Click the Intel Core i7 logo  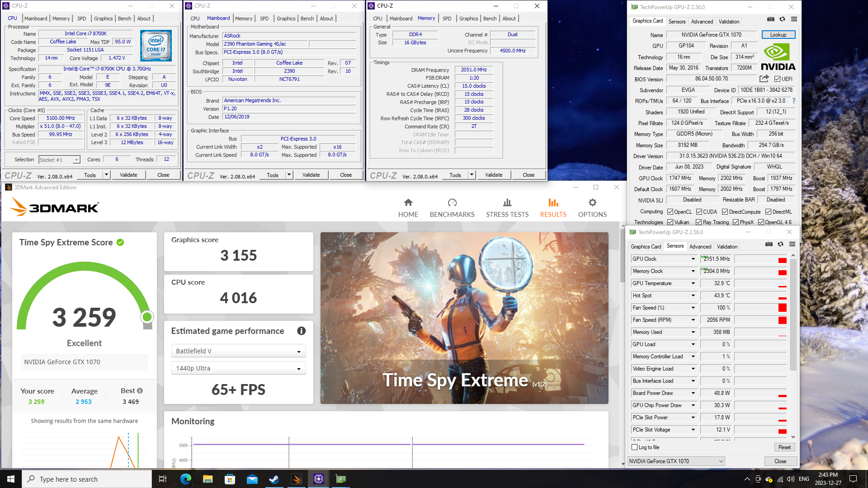(156, 46)
